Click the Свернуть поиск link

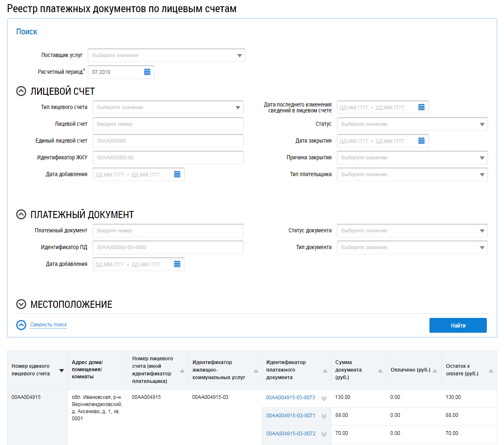(48, 325)
